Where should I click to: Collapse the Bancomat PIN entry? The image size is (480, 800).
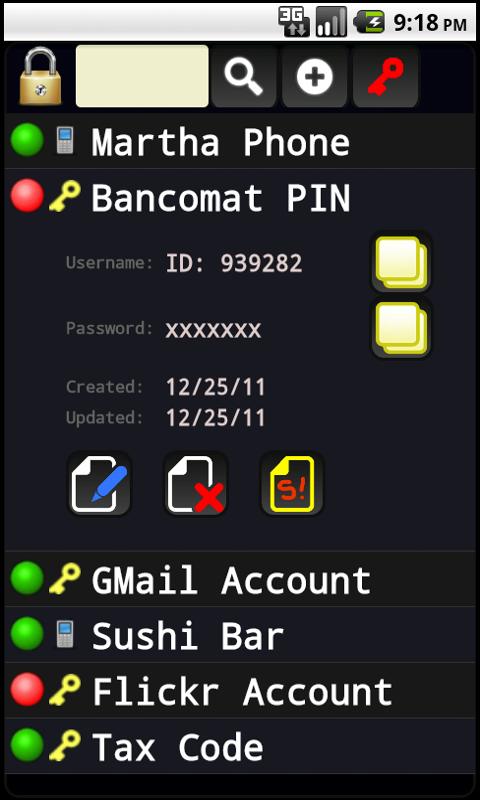pyautogui.click(x=240, y=197)
